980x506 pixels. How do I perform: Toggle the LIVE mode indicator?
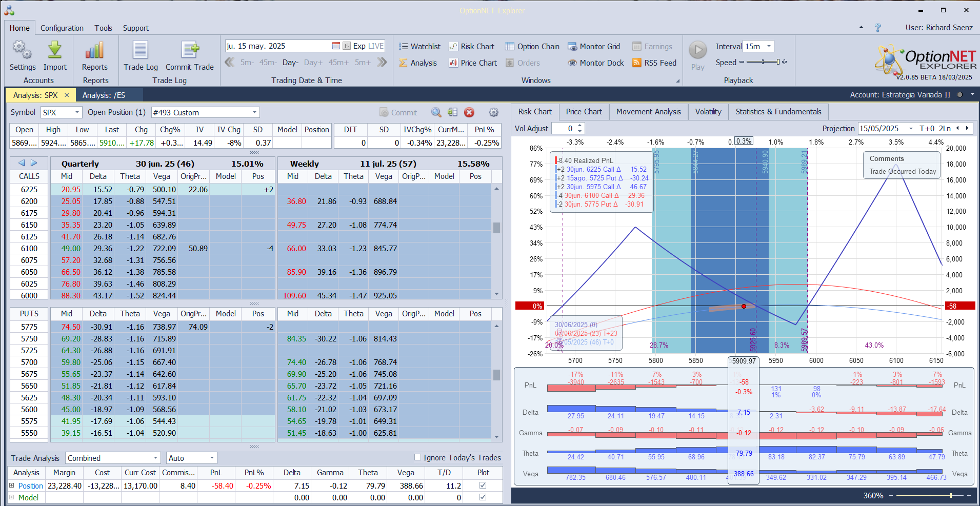[376, 46]
